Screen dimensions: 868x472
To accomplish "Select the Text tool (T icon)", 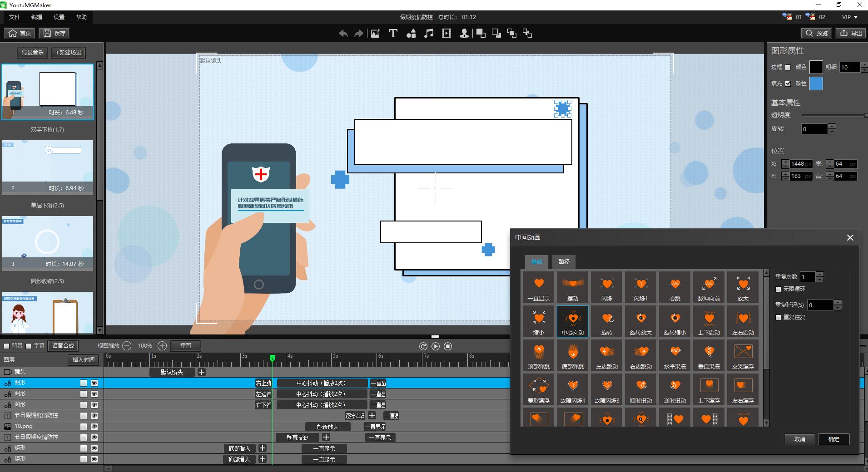I will click(x=393, y=33).
